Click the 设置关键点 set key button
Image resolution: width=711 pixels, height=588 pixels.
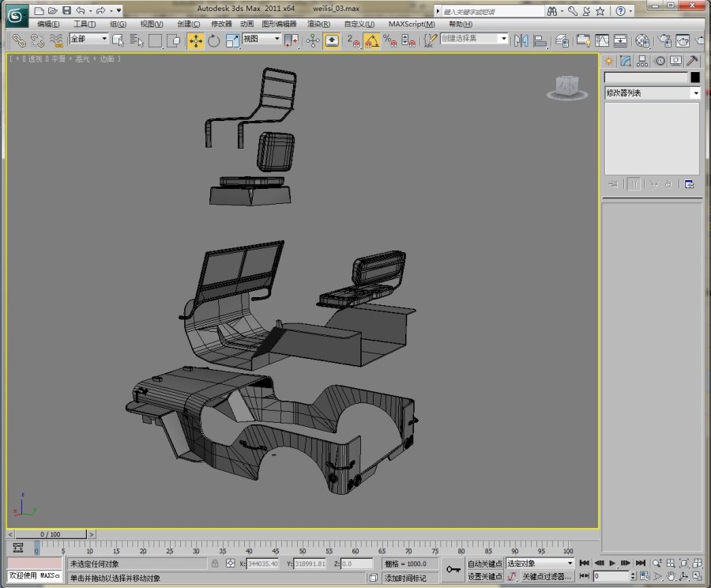tap(485, 576)
